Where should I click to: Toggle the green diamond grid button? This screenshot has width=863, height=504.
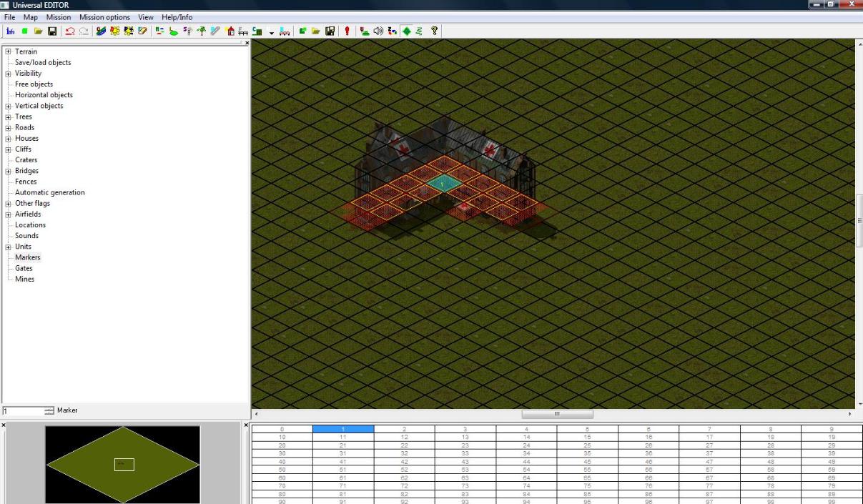[406, 31]
